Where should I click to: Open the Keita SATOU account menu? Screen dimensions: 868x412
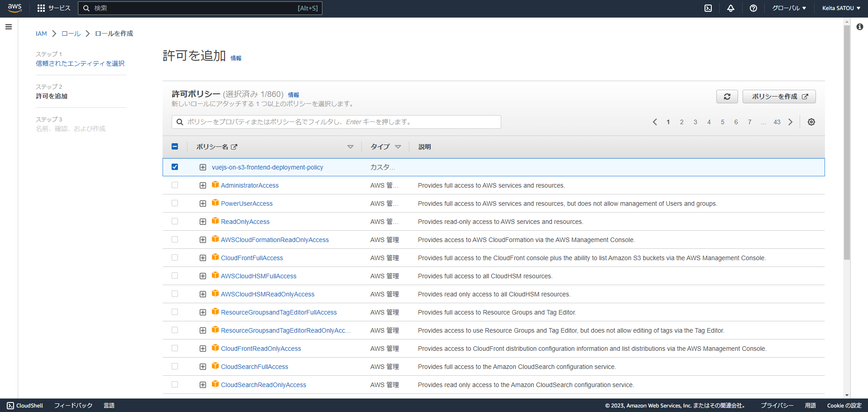click(841, 8)
